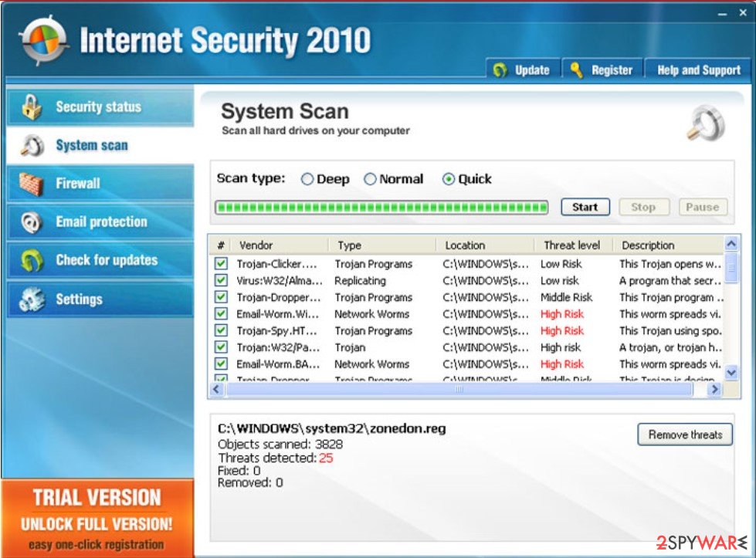Select the System scan sidebar icon
The height and width of the screenshot is (558, 756).
[32, 145]
